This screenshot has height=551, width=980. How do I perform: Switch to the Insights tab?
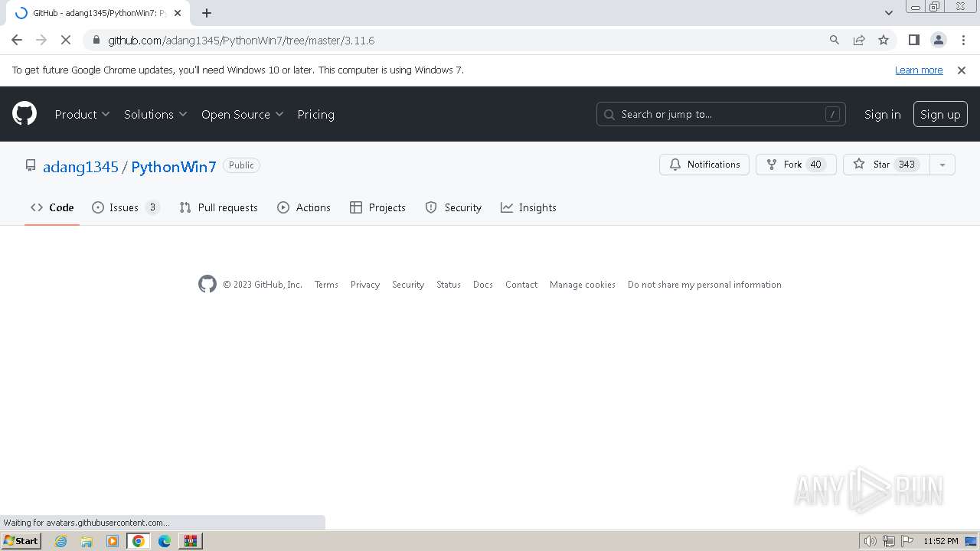pos(528,207)
